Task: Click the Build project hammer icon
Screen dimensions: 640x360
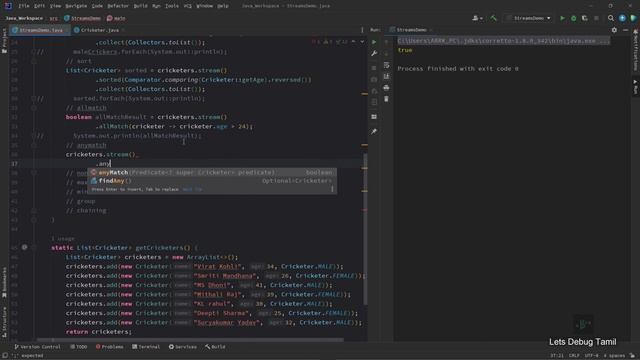Action: point(493,18)
